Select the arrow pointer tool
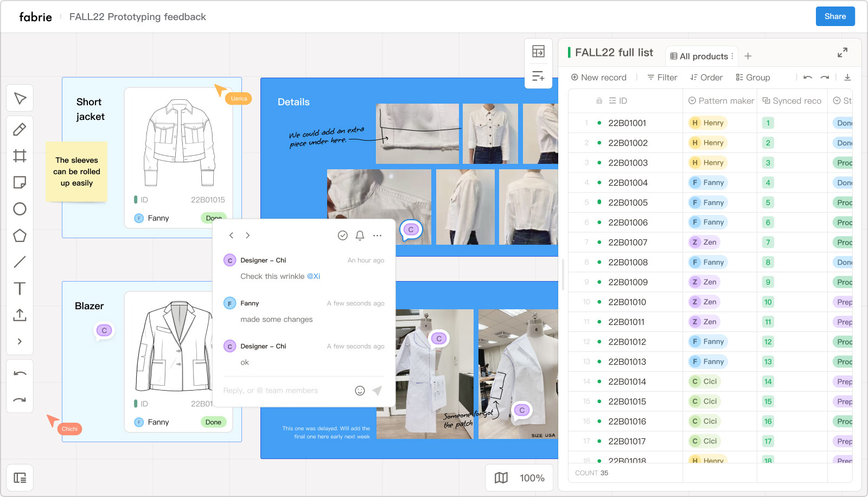Screen dimensions: 868x497 [20, 98]
